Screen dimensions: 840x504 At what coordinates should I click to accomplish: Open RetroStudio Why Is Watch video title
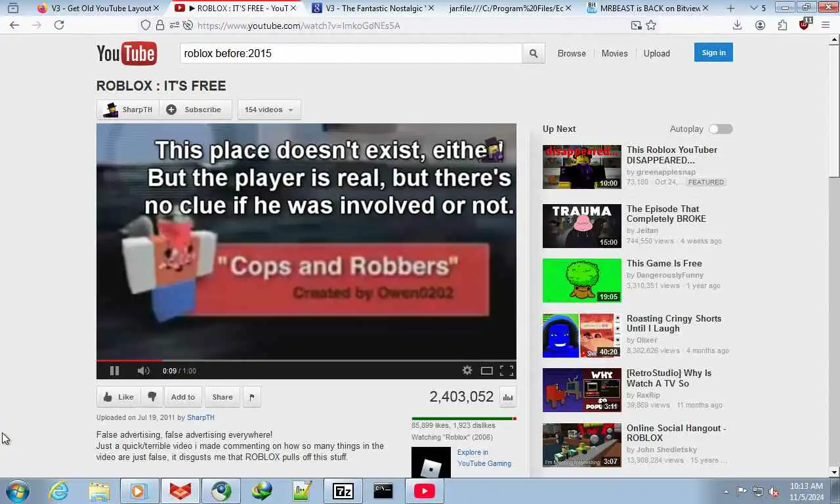click(x=669, y=378)
